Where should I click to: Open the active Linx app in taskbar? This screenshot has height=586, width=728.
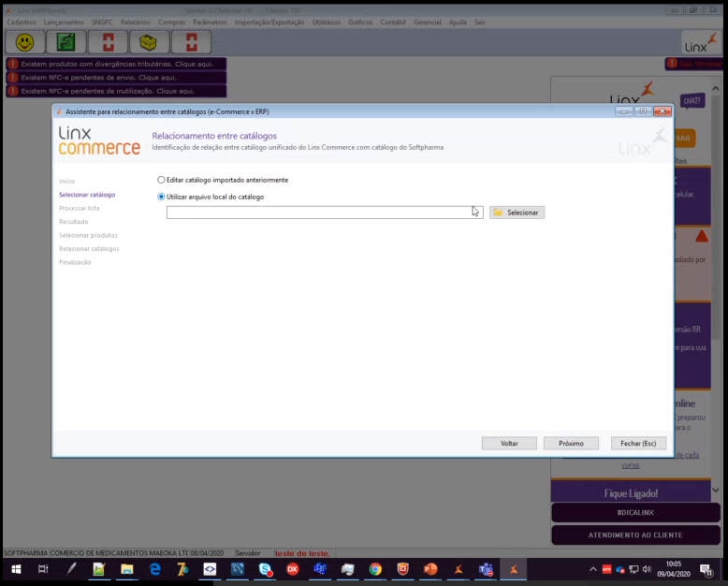tap(514, 569)
